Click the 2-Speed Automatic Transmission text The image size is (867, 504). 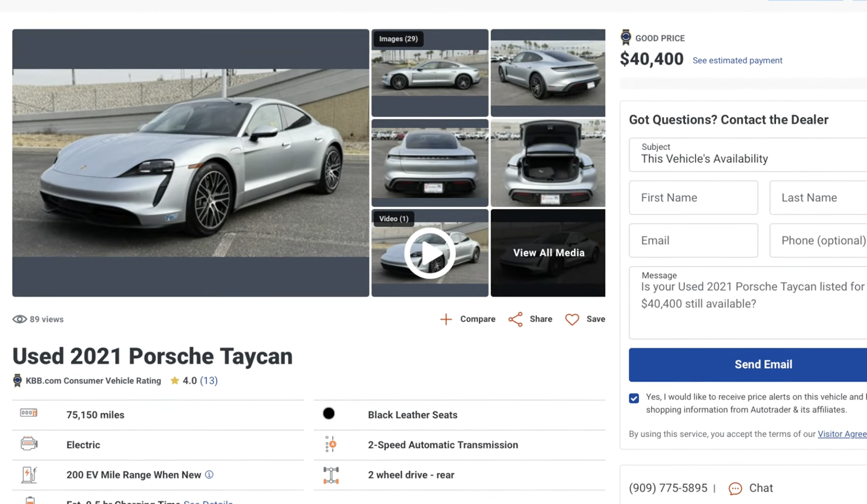pos(443,445)
